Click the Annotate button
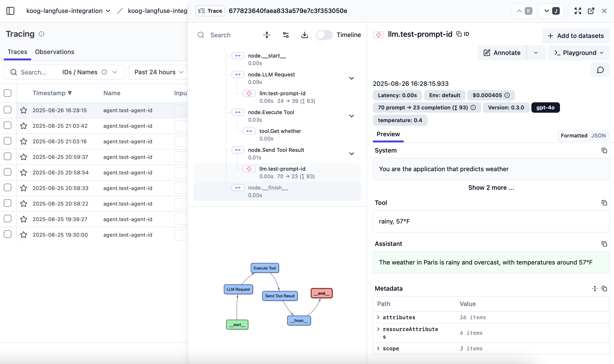Screen dimensions: 614x364 pyautogui.click(x=502, y=53)
